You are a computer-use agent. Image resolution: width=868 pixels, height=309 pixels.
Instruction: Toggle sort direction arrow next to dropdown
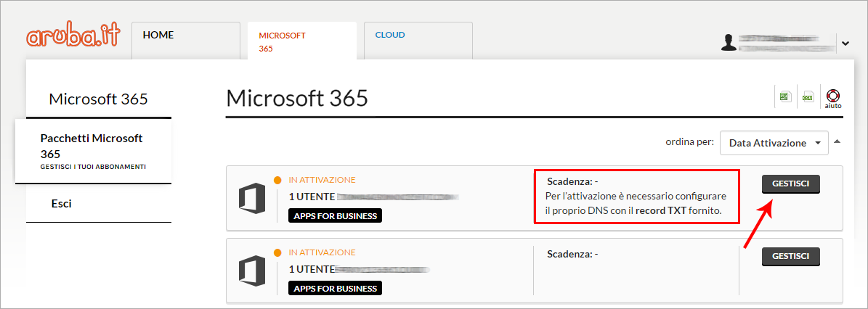(x=837, y=141)
